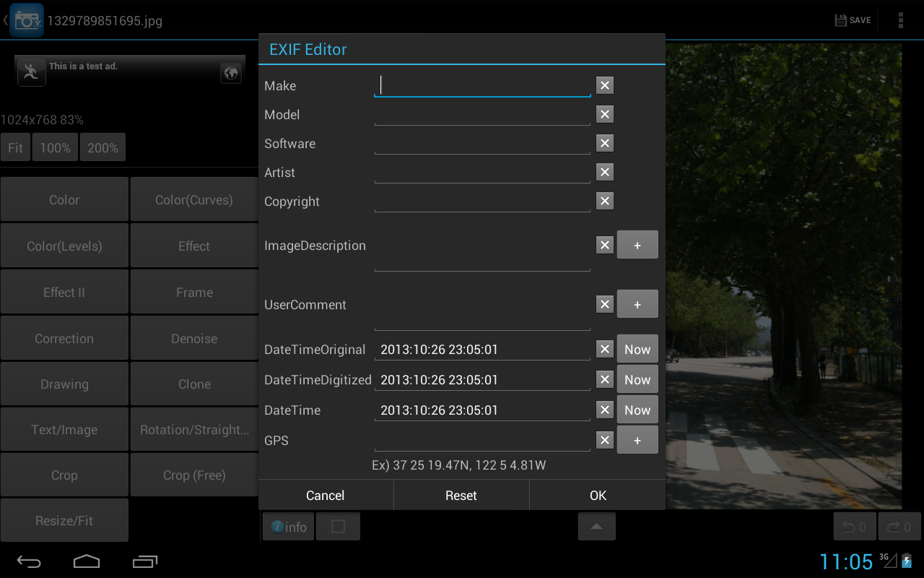Viewport: 924px width, 578px height.
Task: Cancel the EXIF Editor dialog
Action: [x=326, y=496]
